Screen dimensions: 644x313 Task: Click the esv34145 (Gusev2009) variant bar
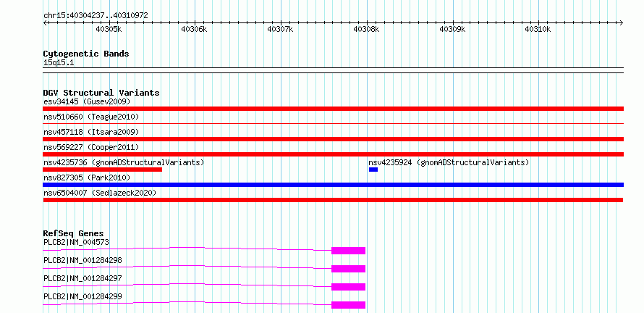[x=333, y=109]
